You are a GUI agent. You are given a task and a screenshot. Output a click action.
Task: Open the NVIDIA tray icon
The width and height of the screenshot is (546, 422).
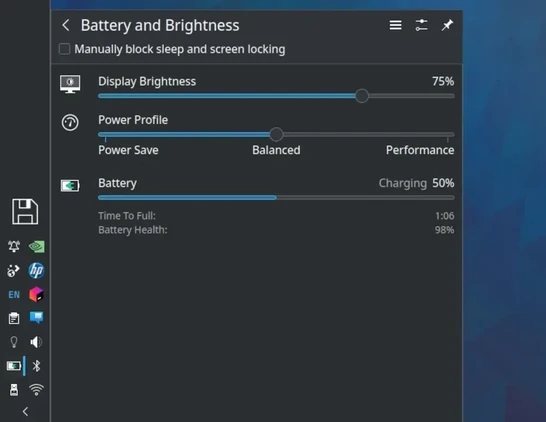(36, 247)
